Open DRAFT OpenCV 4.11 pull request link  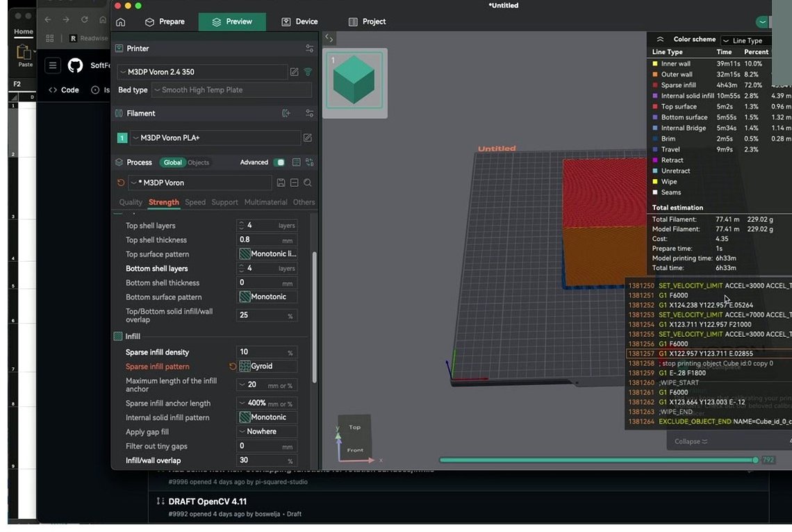pos(208,501)
